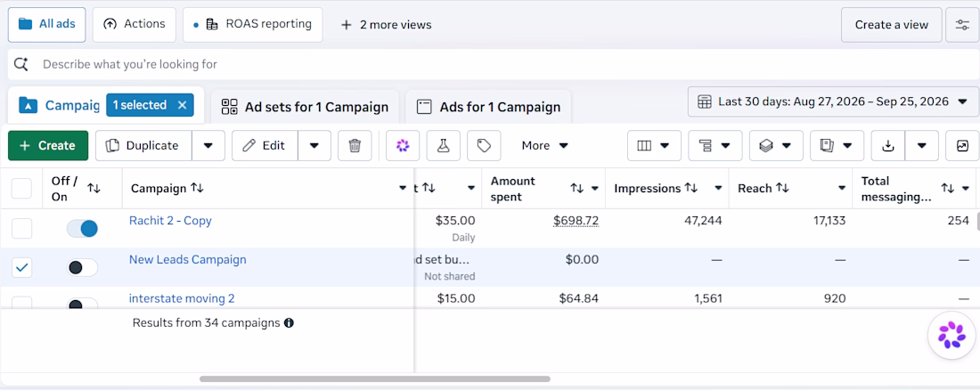Viewport: 980px width, 390px height.
Task: Open Ads for 1 Campaign tab
Action: [488, 107]
